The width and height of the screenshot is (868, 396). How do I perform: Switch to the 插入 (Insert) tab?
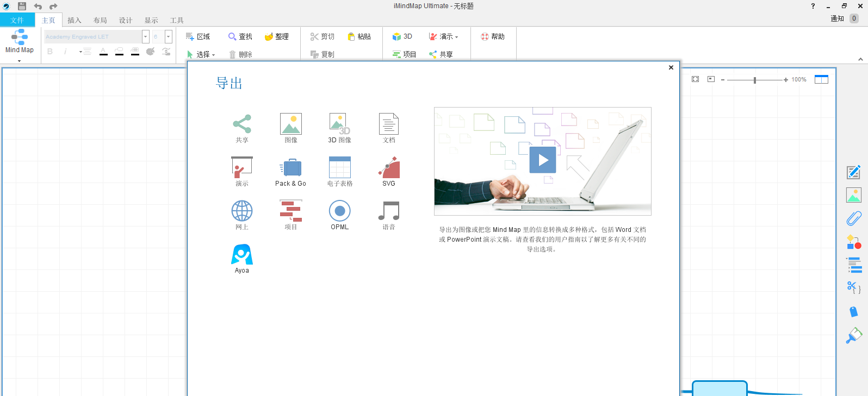[75, 20]
